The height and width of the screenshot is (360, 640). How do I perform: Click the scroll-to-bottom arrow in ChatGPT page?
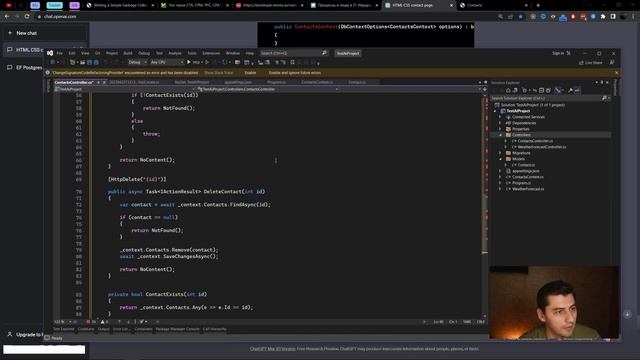(x=627, y=314)
